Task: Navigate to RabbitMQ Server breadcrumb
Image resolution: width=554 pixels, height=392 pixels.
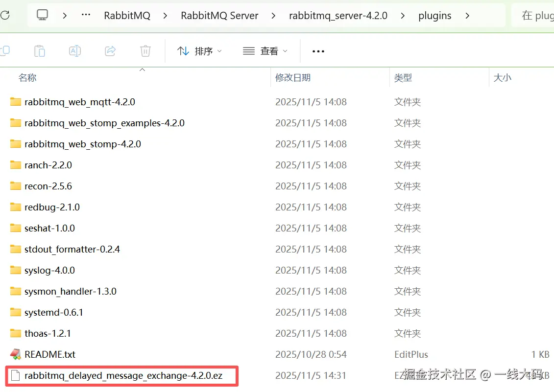Action: (219, 16)
